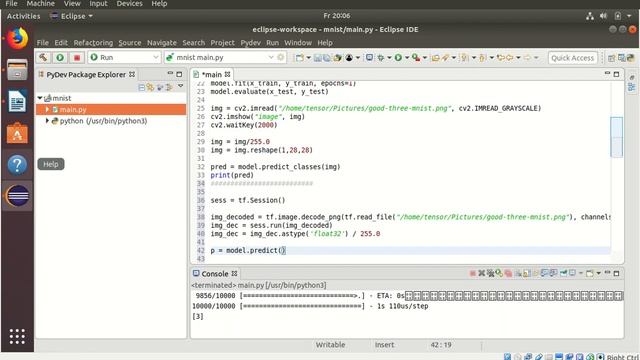Image resolution: width=640 pixels, height=360 pixels.
Task: Open Package Explorer view menu triangle
Action: 180,86
